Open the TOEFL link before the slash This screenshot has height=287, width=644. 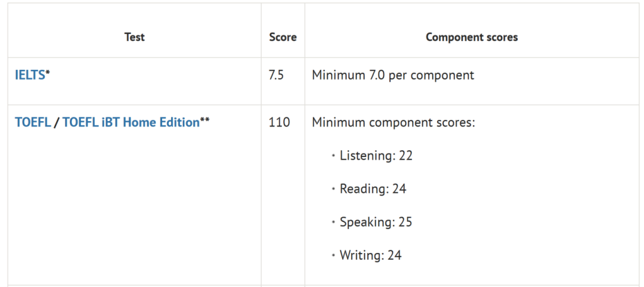coord(33,122)
